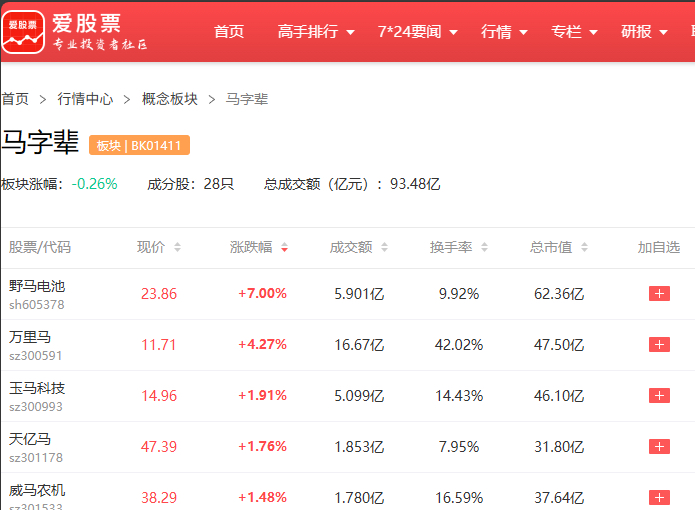Click stock code sz300591
The width and height of the screenshot is (695, 510).
[35, 356]
